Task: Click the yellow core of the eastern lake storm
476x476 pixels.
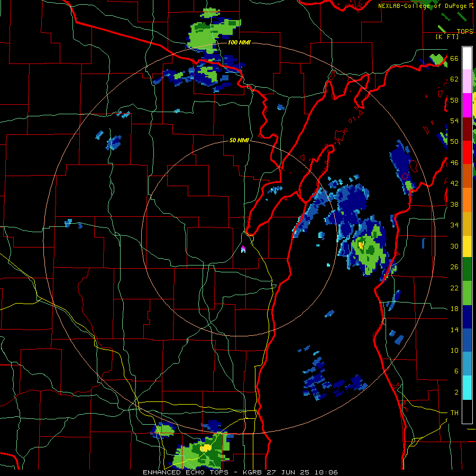Action: click(x=361, y=244)
